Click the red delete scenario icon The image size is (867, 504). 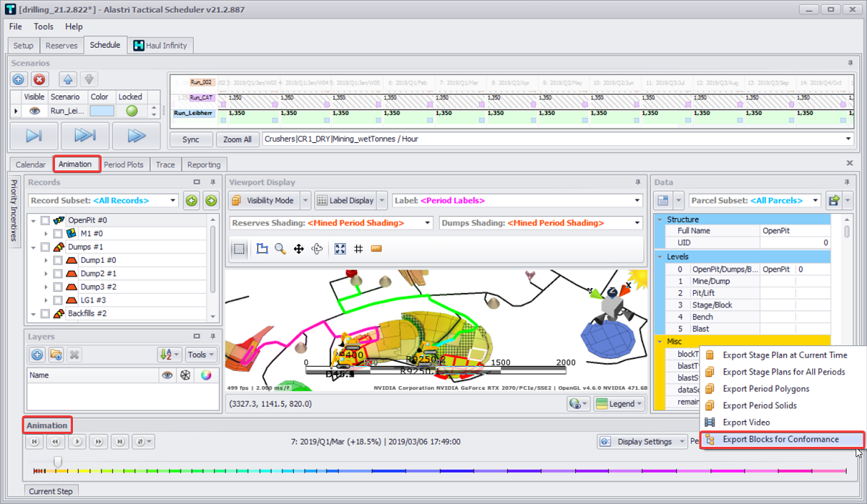click(40, 79)
